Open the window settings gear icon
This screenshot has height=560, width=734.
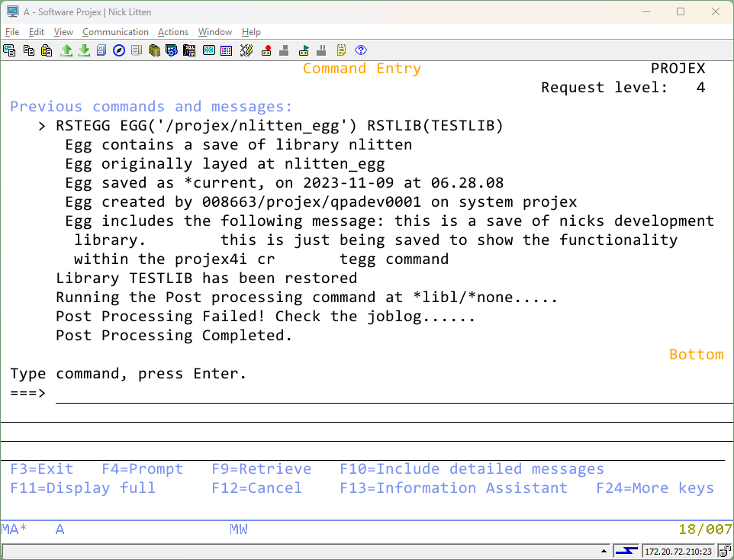click(172, 50)
